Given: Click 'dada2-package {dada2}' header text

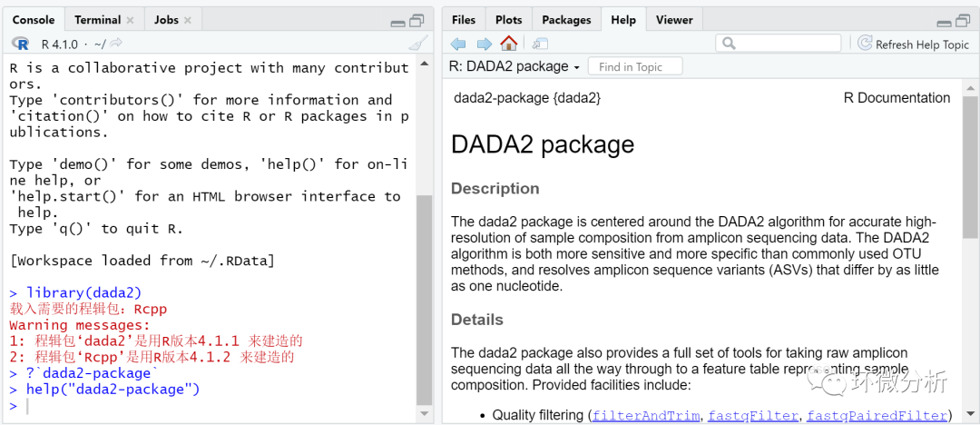Looking at the screenshot, I should 527,98.
